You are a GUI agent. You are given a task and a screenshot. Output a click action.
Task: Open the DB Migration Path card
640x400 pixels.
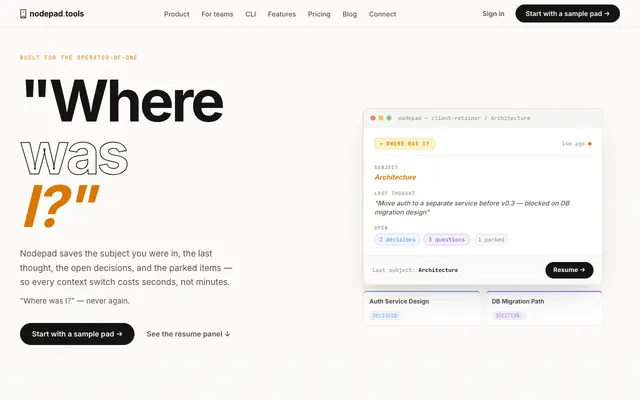coord(544,308)
